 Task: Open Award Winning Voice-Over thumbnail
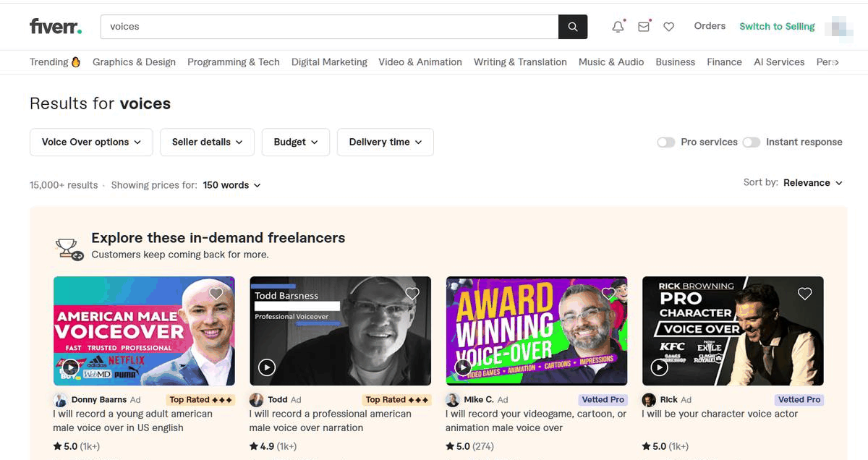coord(537,331)
